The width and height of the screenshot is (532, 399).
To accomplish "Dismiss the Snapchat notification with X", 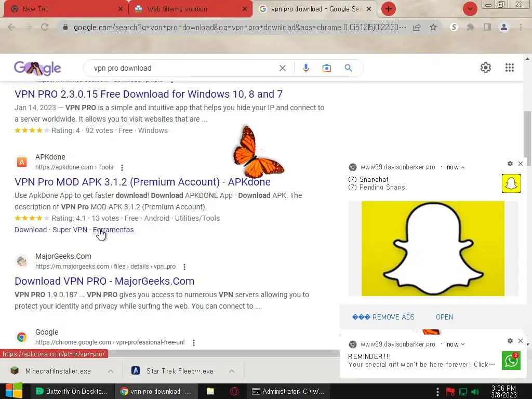I will tap(521, 164).
